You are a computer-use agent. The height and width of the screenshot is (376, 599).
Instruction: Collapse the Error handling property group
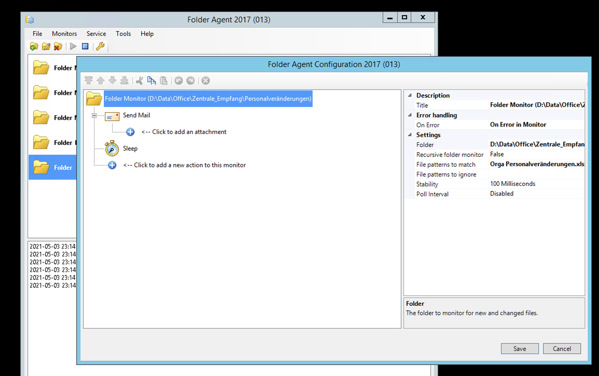(410, 115)
